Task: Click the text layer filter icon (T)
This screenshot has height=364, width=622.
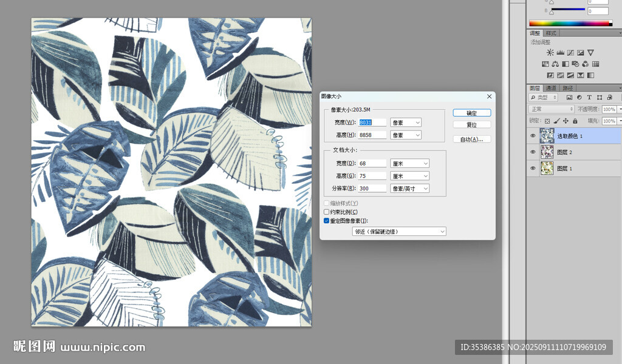Action: click(x=589, y=97)
